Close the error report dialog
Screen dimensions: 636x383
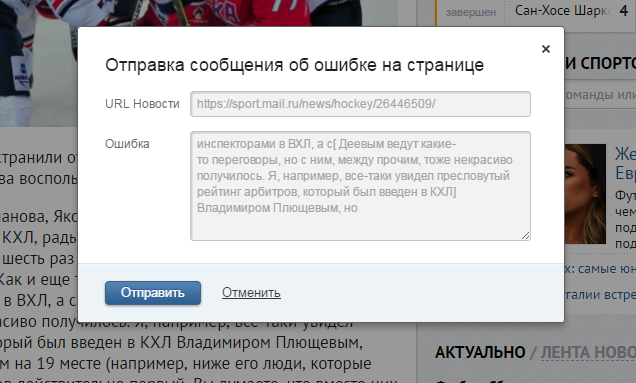click(546, 49)
